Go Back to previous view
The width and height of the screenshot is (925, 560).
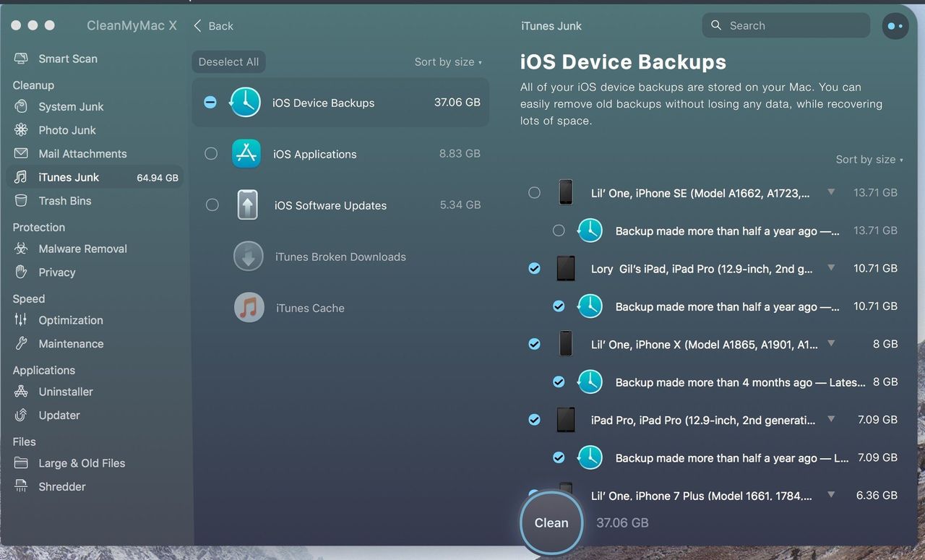[214, 26]
